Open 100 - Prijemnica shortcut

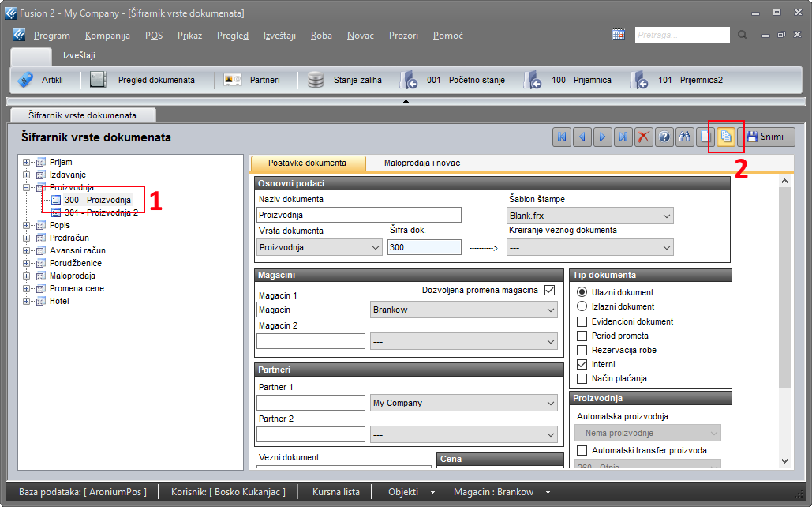567,80
